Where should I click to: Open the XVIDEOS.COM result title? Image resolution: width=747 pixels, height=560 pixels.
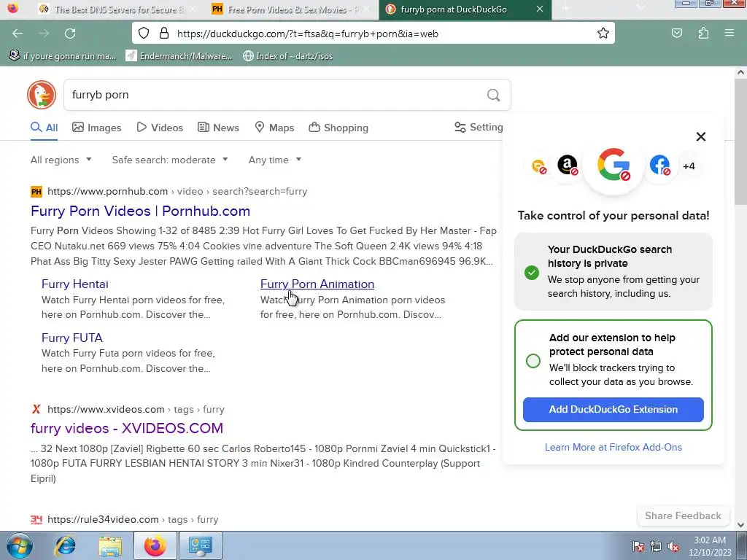click(127, 428)
